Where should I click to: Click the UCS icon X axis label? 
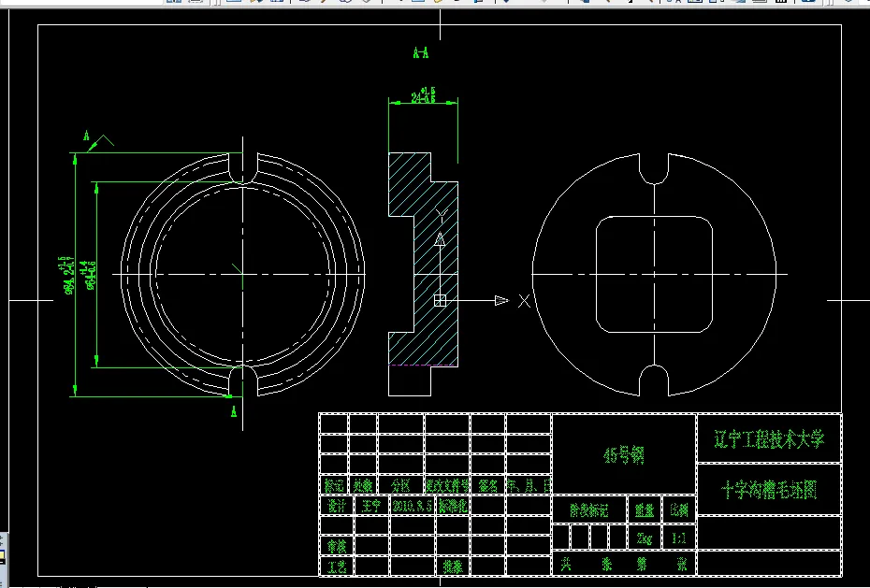click(x=524, y=302)
